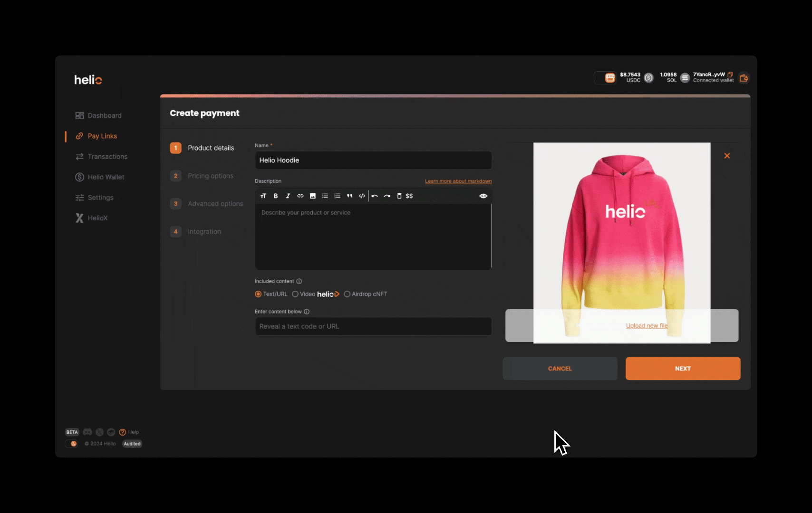Show info tooltip for Enter content below

tap(307, 312)
